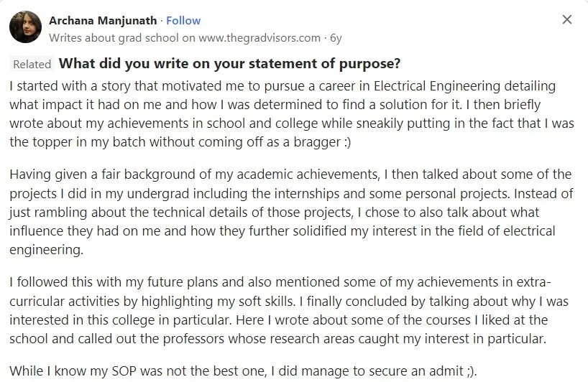
Task: Click the closing sentence 'While I know my SOP'
Action: (x=243, y=371)
